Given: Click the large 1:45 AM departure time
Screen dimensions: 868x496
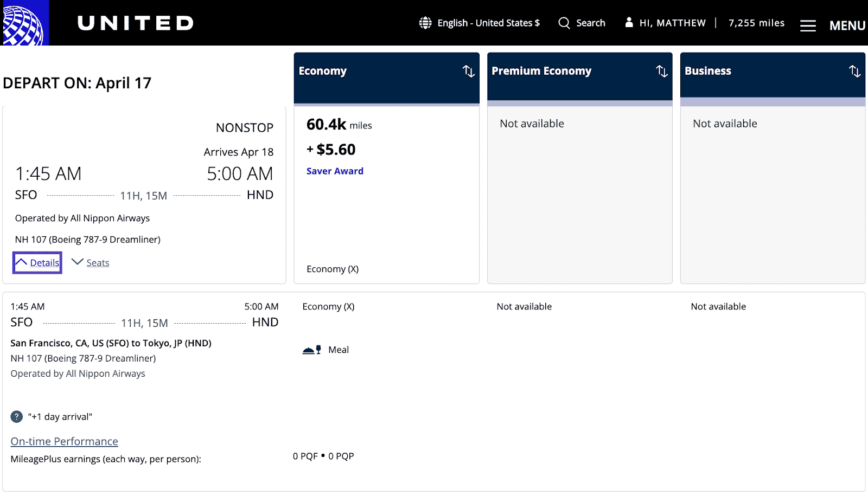Looking at the screenshot, I should pyautogui.click(x=48, y=174).
